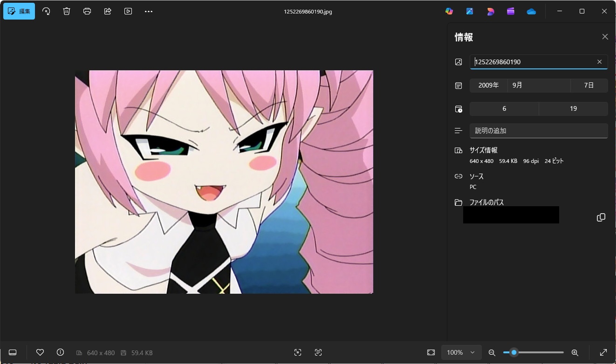Open the three-dot more options menu
The height and width of the screenshot is (364, 616).
click(149, 11)
